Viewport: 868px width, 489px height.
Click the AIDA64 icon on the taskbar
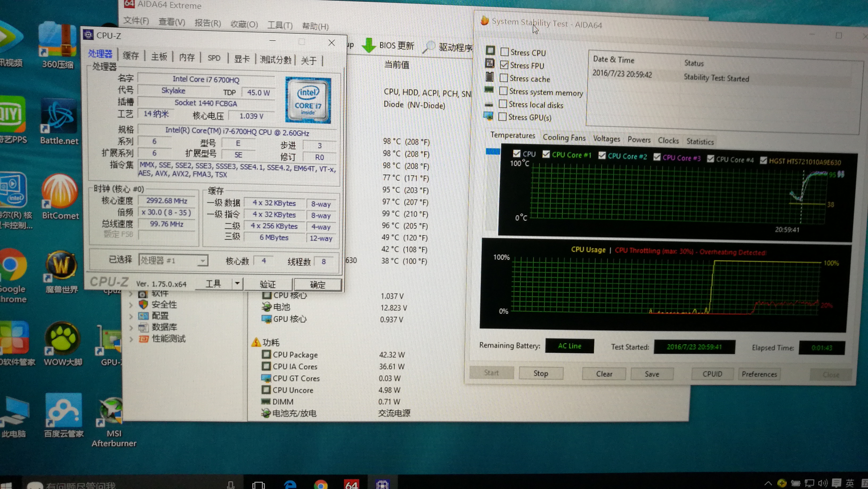tap(352, 484)
